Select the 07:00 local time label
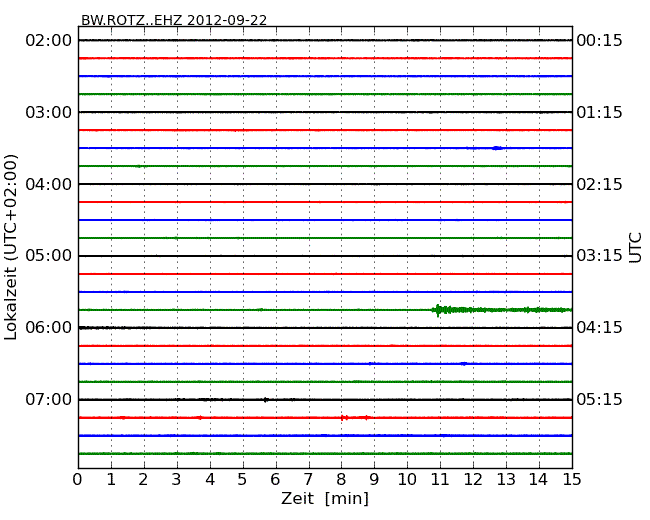 (x=49, y=399)
